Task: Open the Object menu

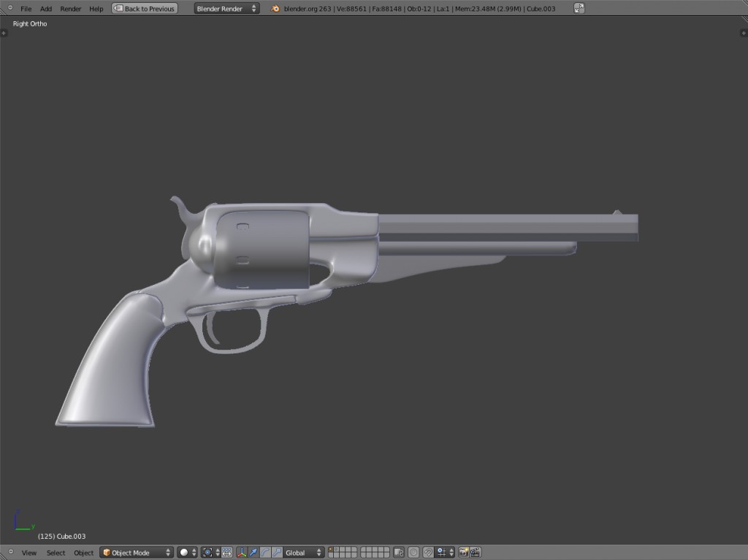Action: pyautogui.click(x=83, y=552)
